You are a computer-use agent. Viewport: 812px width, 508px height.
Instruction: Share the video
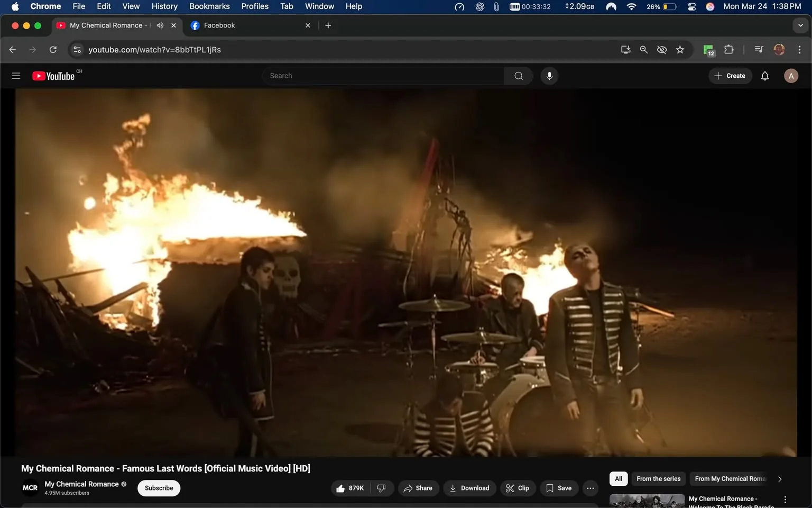pos(418,488)
